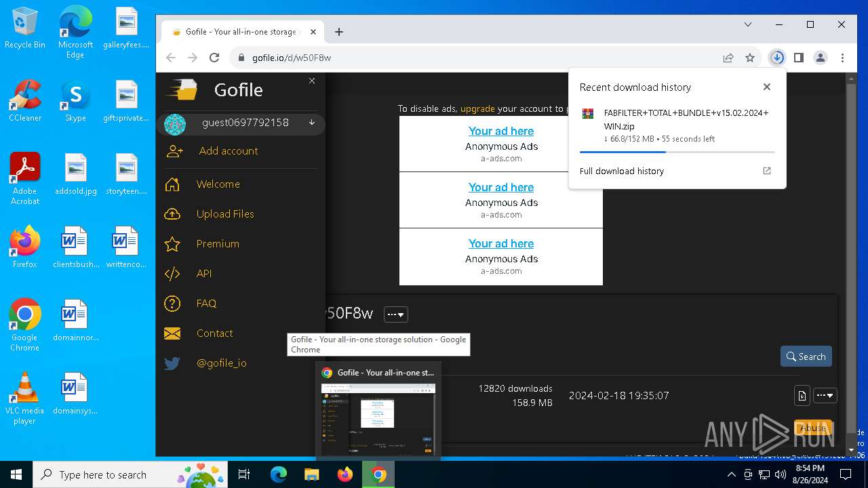Viewport: 868px width, 488px height.
Task: Open Upload Files in sidebar
Action: point(224,213)
